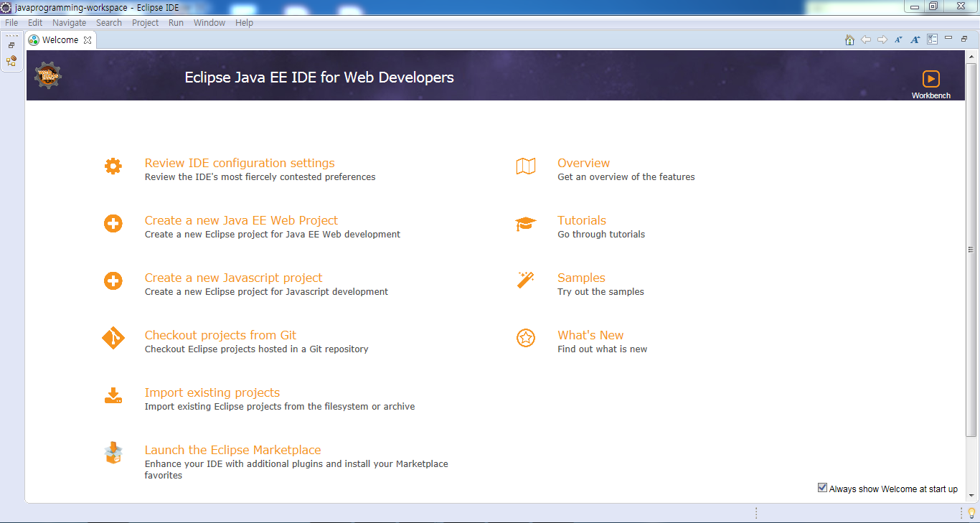
Task: Click the Welcome tab globe icon
Action: pyautogui.click(x=34, y=40)
